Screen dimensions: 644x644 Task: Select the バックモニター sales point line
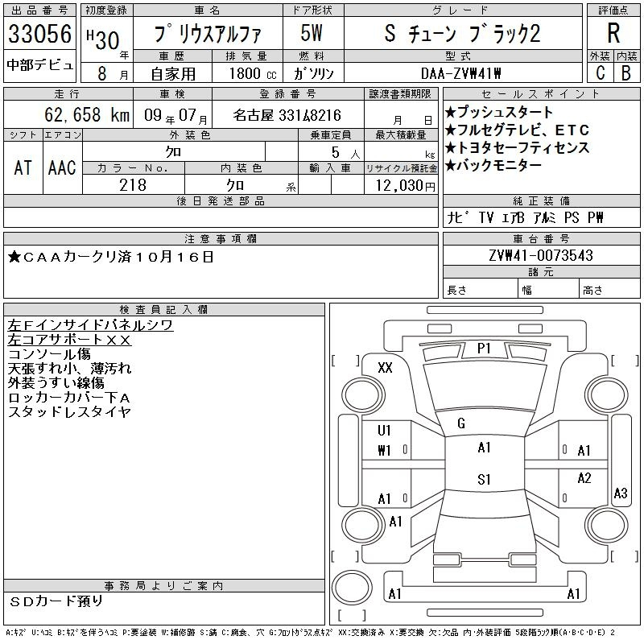[493, 166]
